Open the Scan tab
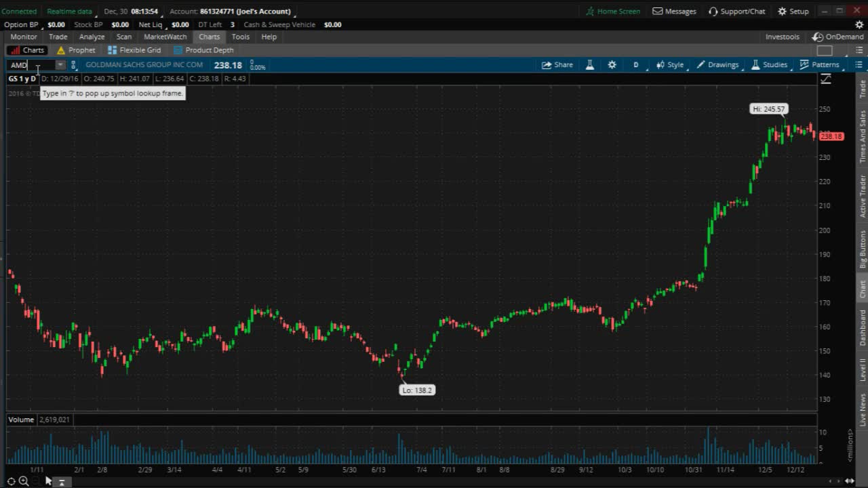 pos(124,37)
